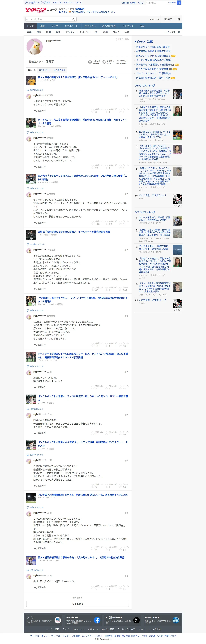Click なるほど icon on the 一軍登録枠 comment

(107, 167)
